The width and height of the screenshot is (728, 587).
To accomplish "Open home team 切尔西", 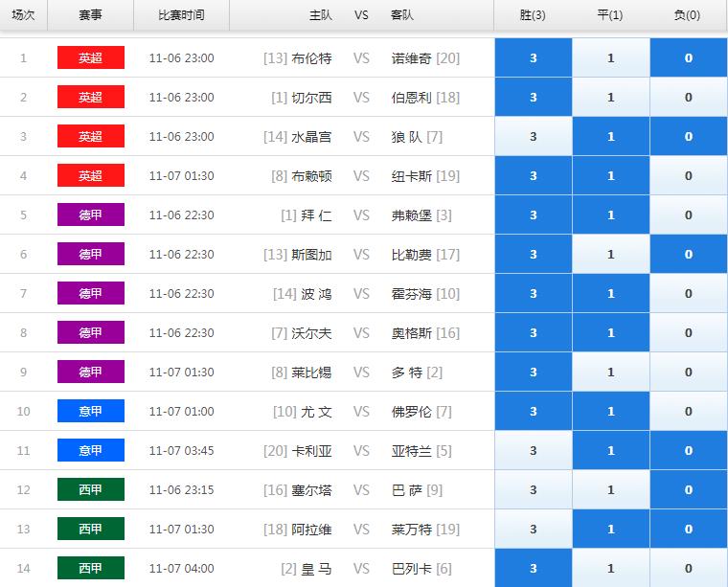I will (311, 98).
